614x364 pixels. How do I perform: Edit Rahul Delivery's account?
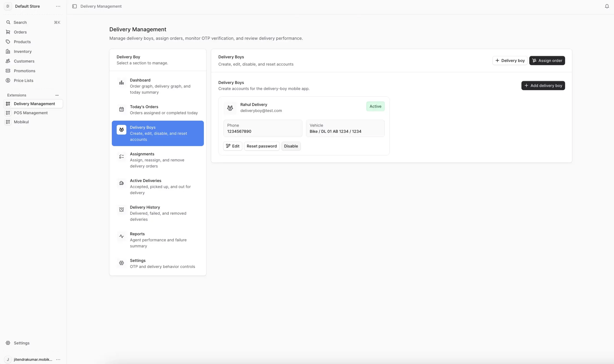tap(233, 146)
